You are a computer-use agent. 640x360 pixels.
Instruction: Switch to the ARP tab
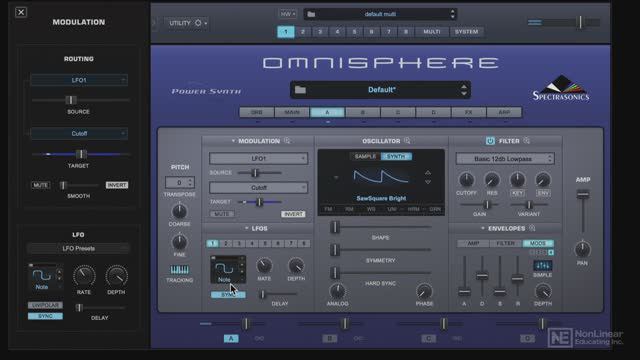(504, 112)
